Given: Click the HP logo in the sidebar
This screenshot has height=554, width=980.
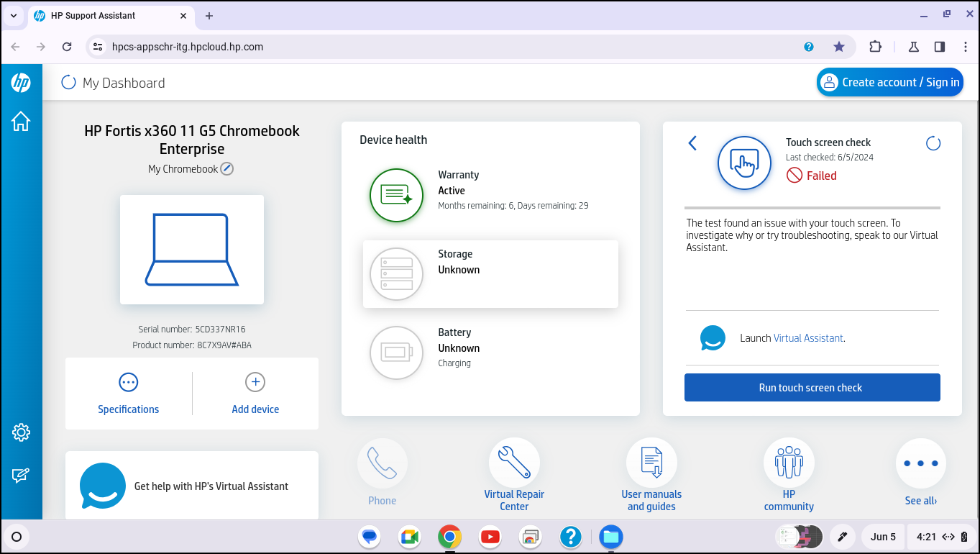Looking at the screenshot, I should [x=21, y=82].
